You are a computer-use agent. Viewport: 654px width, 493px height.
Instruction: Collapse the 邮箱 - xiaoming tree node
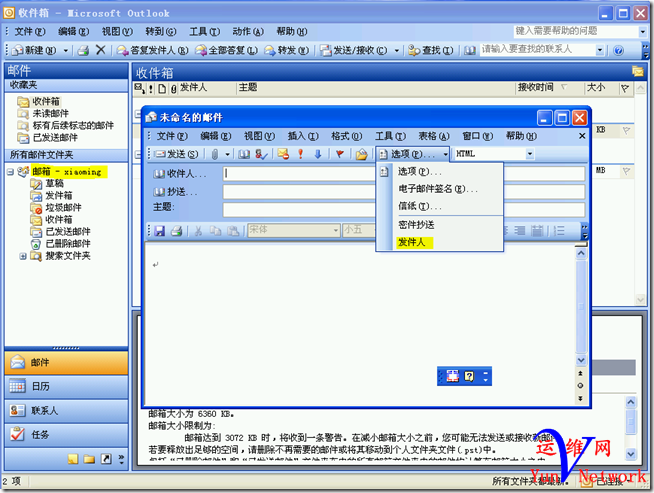pos(10,172)
